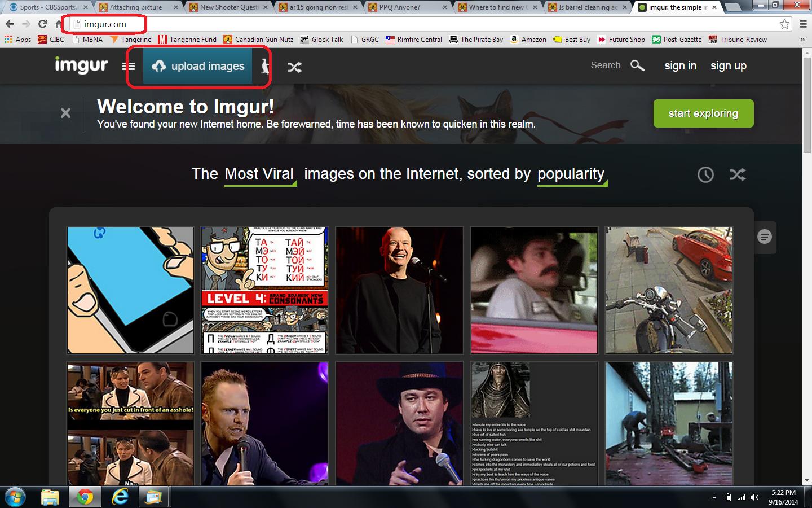Reload the page with refresh icon
The width and height of the screenshot is (812, 508).
point(42,24)
